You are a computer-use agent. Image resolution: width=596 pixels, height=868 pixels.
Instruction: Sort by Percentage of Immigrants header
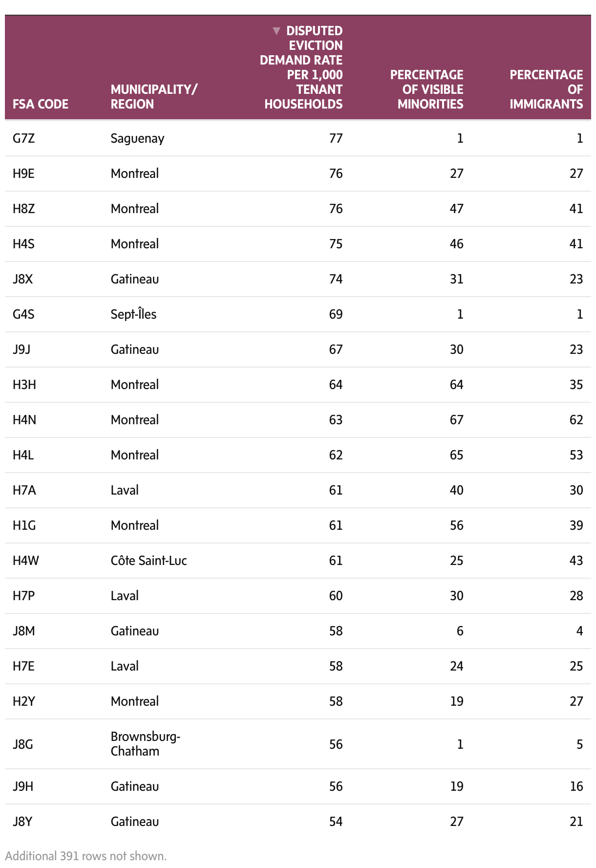coord(546,89)
